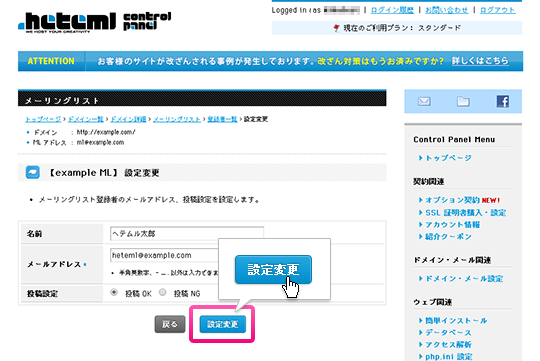The image size is (540, 361).
Task: Focus the 名前 input field
Action: (x=187, y=234)
